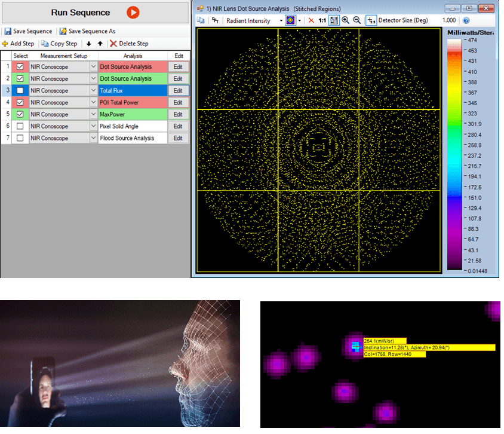The height and width of the screenshot is (434, 504).
Task: Uncheck the Select box for POI Total Power
Action: coord(20,102)
